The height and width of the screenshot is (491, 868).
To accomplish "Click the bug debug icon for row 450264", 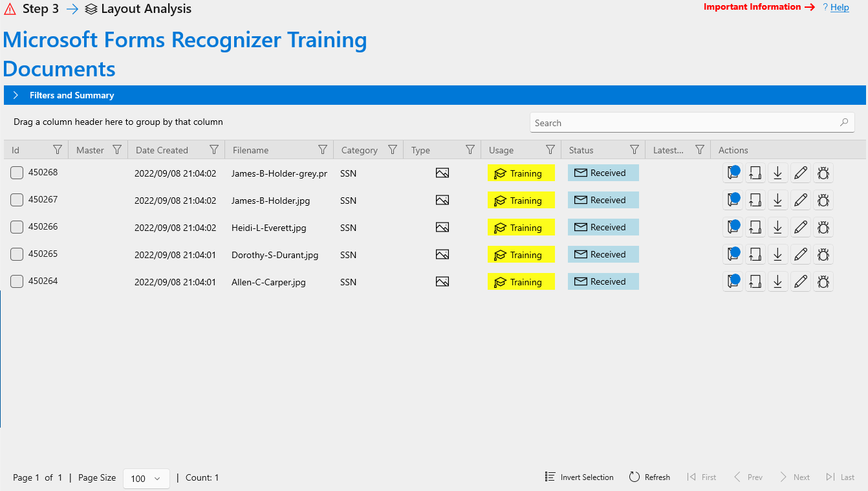I will pos(823,281).
